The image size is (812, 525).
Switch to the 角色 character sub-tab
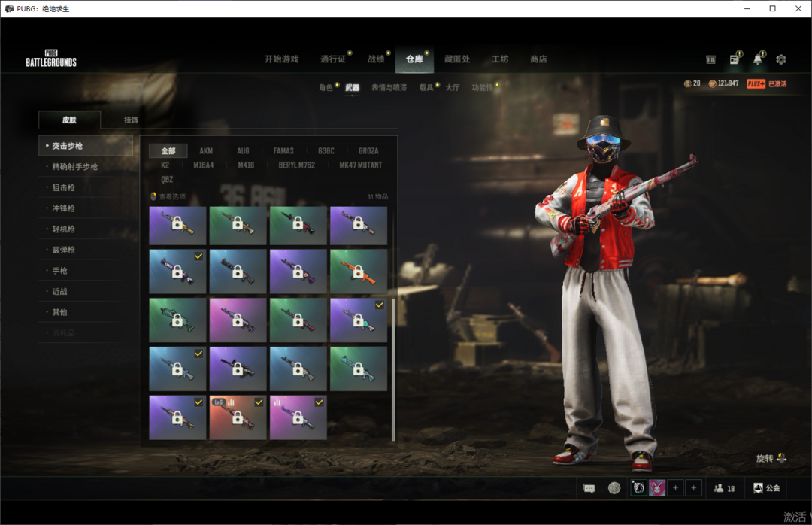326,87
